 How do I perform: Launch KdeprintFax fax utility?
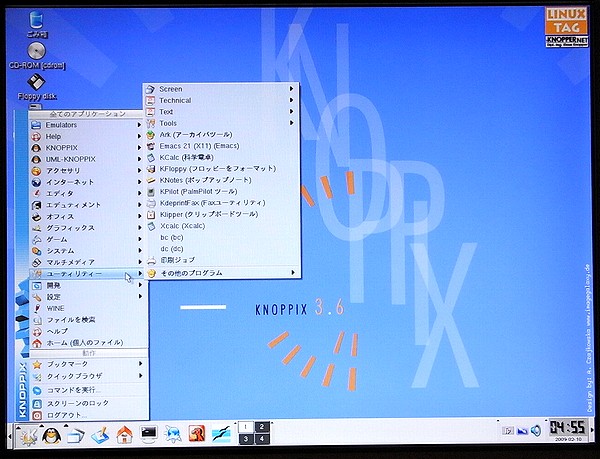(221, 203)
